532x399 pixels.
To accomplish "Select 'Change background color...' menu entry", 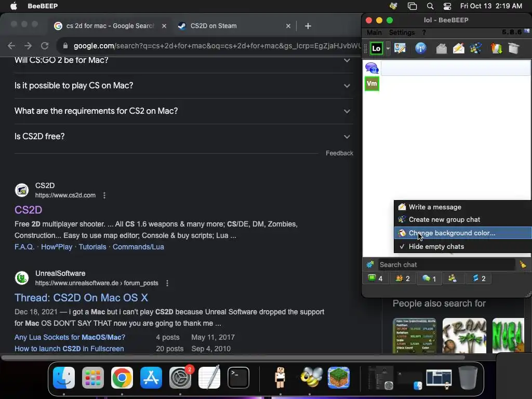I will tap(463, 233).
